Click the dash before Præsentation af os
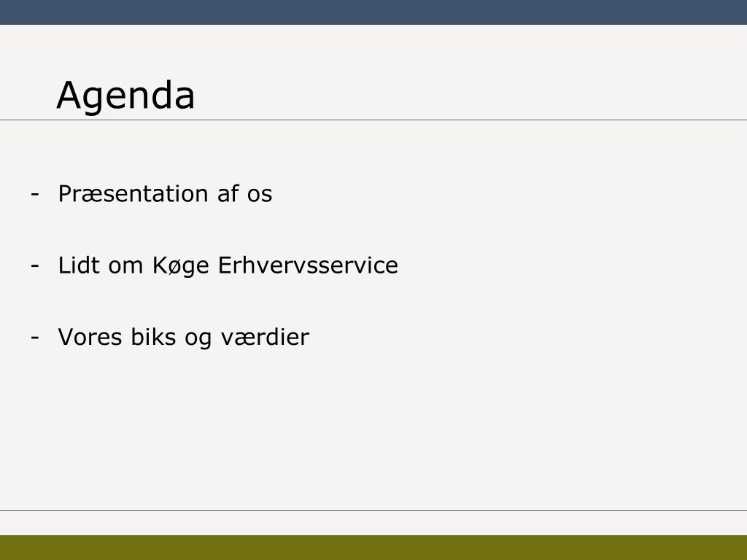This screenshot has height=560, width=747. [x=35, y=194]
